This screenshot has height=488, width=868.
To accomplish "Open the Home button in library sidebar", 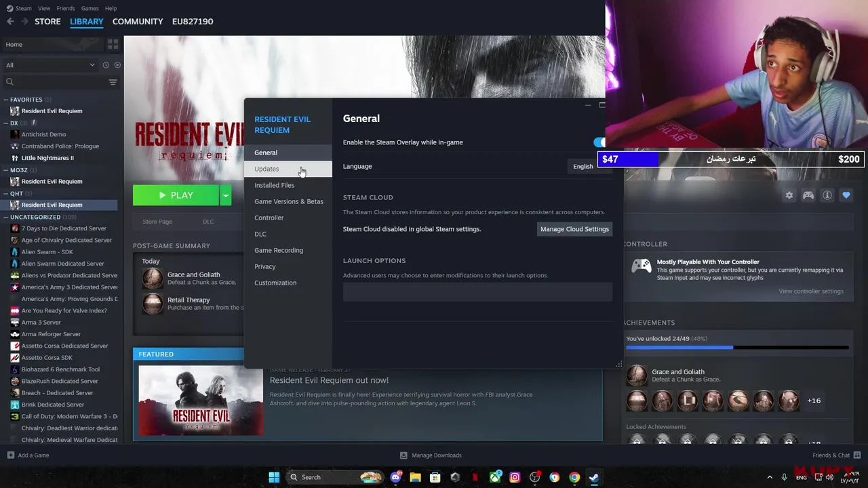I will [x=52, y=45].
